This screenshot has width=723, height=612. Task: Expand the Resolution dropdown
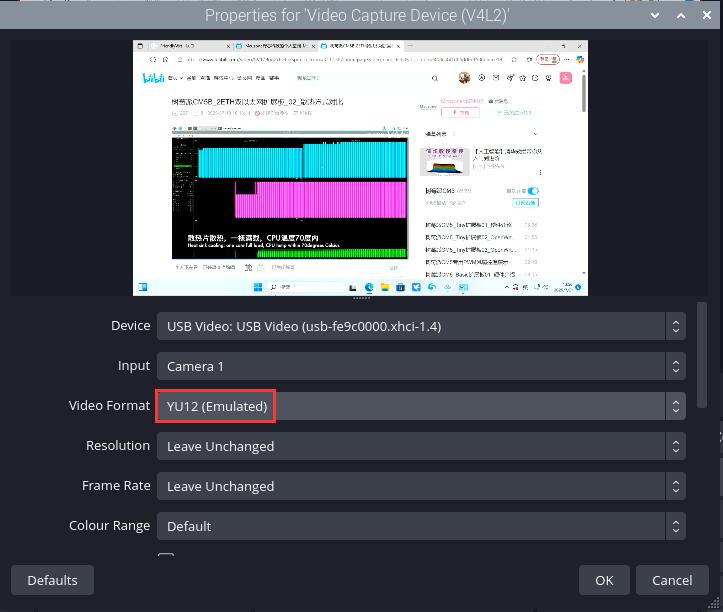pyautogui.click(x=420, y=446)
